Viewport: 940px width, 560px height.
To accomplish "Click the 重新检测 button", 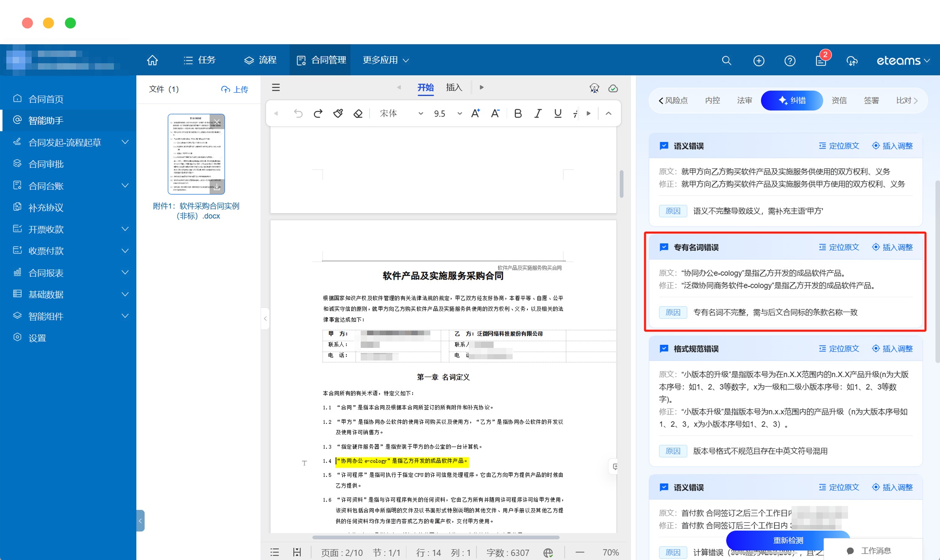I will [x=788, y=540].
